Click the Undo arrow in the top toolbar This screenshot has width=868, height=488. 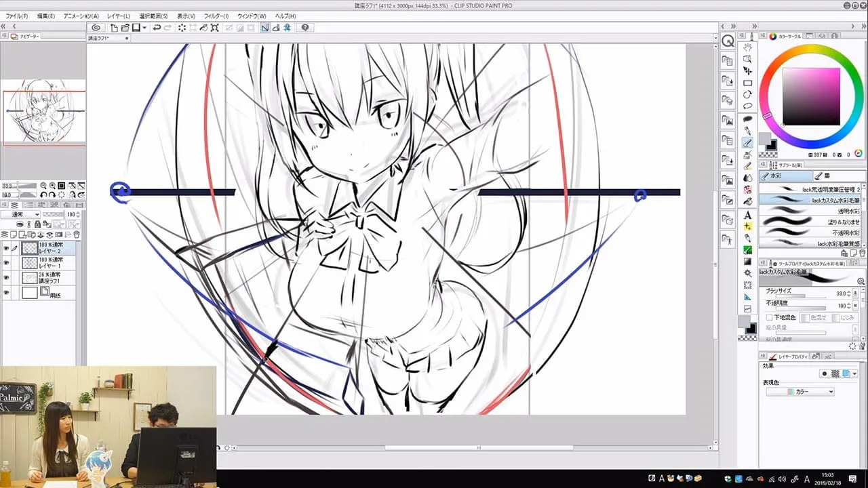point(156,27)
